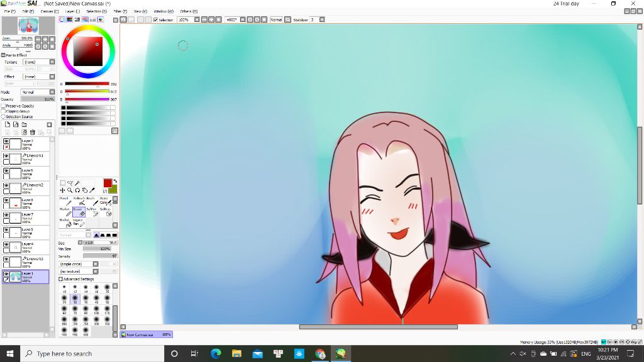Click the Windows search box
Image resolution: width=644 pixels, height=362 pixels.
(x=92, y=353)
